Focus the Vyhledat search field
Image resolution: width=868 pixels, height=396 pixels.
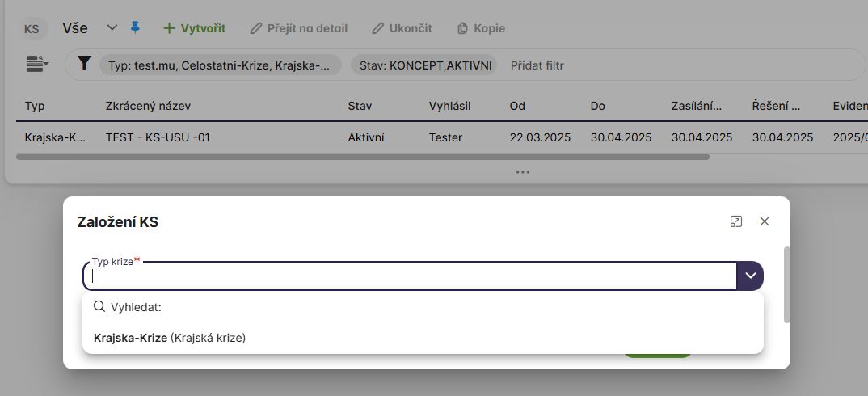(x=428, y=307)
